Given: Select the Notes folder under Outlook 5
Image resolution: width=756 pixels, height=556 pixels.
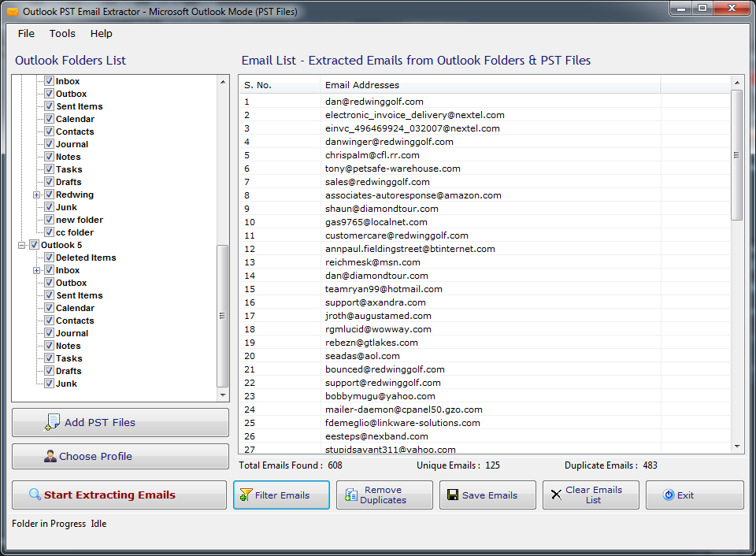Looking at the screenshot, I should 68,346.
